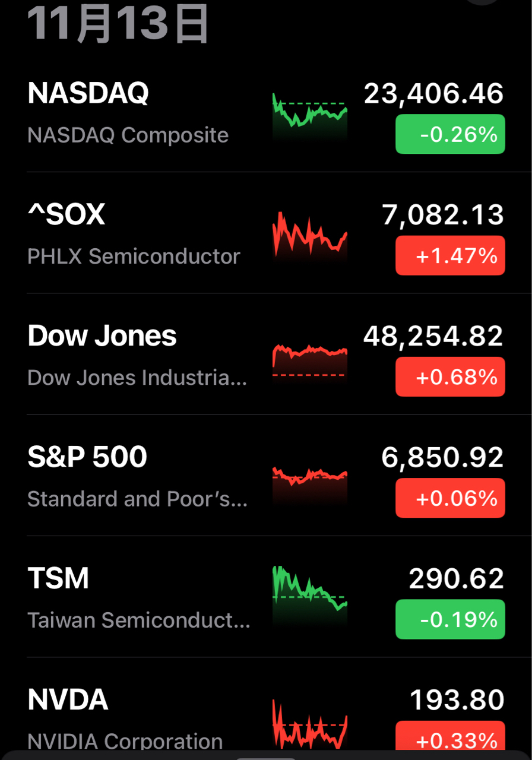532x760 pixels.
Task: Toggle Dow Jones +0.68% change badge
Action: (450, 377)
